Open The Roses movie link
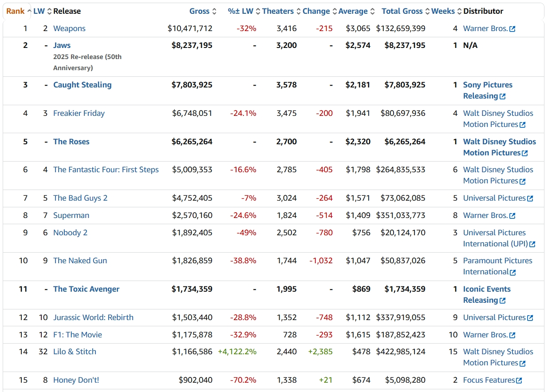Viewport: 548px width, 392px height. (71, 142)
